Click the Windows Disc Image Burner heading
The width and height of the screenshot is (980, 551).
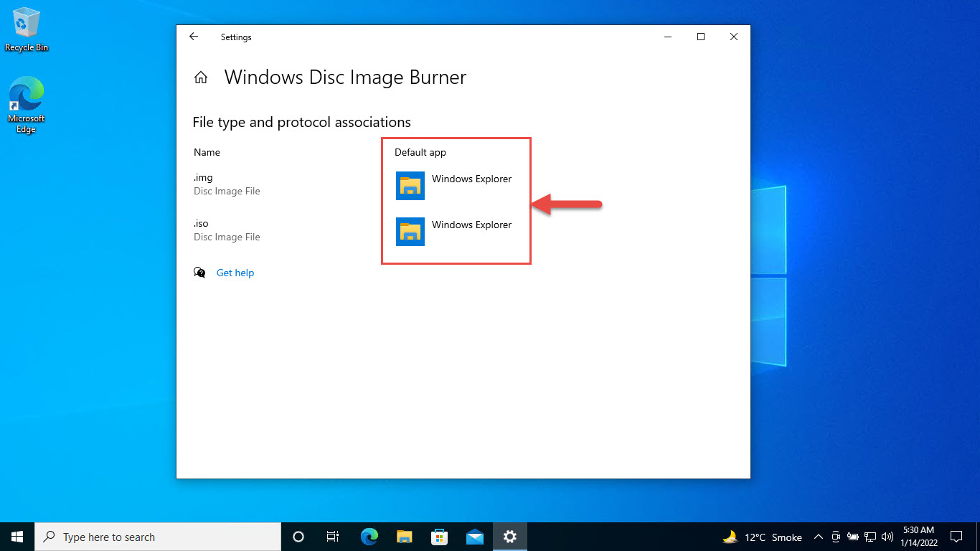[345, 77]
